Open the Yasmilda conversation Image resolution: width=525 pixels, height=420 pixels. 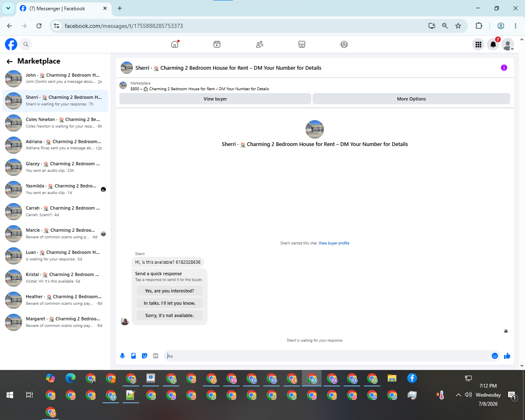click(x=55, y=189)
